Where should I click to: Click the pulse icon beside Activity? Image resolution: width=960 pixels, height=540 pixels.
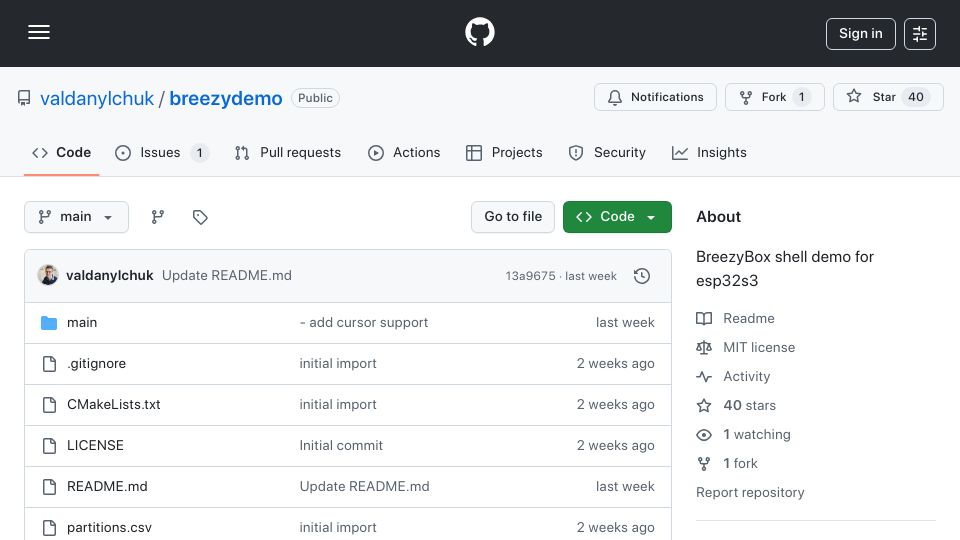(704, 377)
